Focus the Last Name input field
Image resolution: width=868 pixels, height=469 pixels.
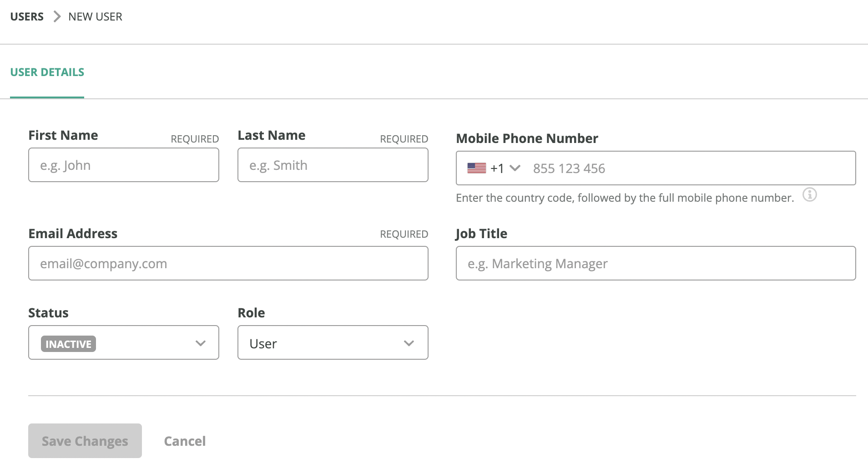(333, 165)
